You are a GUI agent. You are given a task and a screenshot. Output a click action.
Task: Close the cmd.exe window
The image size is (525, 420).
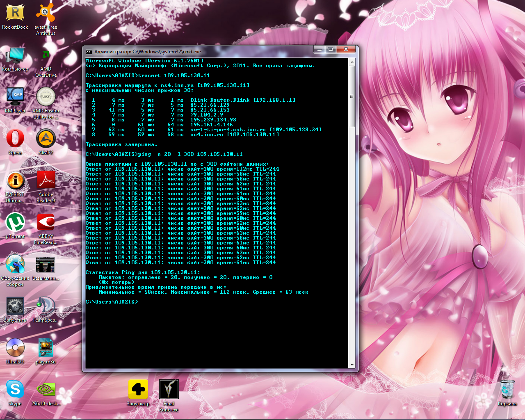point(346,49)
